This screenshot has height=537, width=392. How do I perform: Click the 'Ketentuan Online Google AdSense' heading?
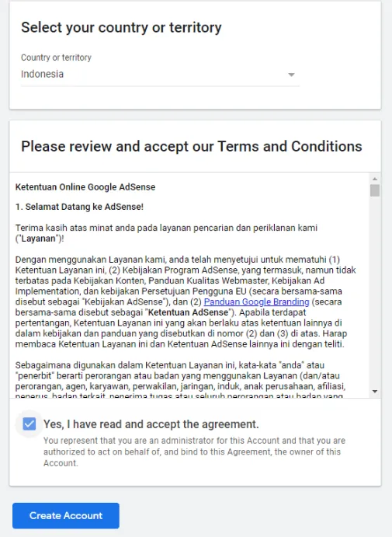click(85, 187)
